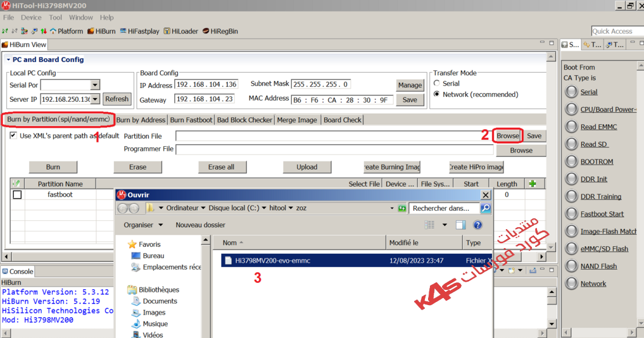Launch HiBurn from the toolbar

click(x=101, y=31)
